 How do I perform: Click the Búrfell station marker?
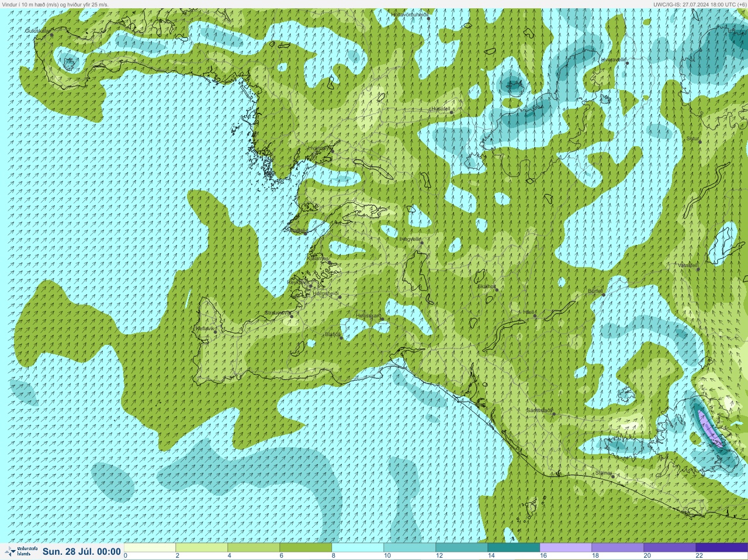point(604,294)
